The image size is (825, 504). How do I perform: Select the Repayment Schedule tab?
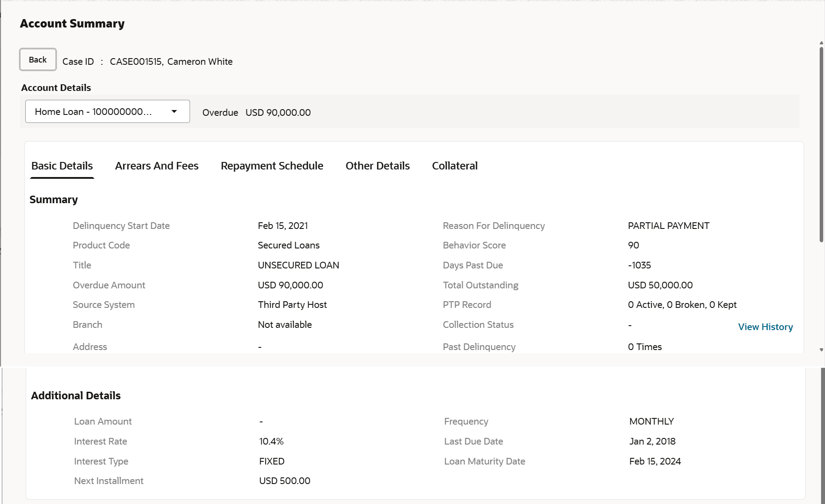click(x=272, y=166)
